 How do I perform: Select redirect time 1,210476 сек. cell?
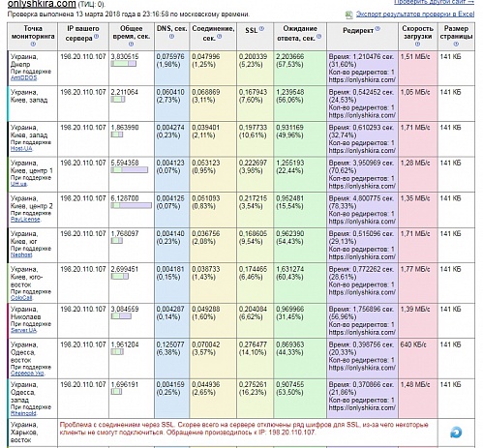(x=362, y=68)
